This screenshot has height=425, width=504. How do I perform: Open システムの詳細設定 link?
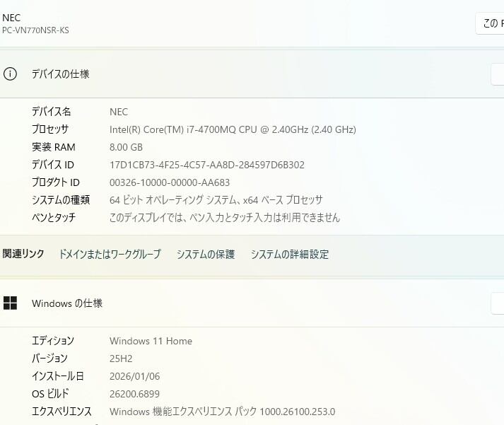click(290, 255)
